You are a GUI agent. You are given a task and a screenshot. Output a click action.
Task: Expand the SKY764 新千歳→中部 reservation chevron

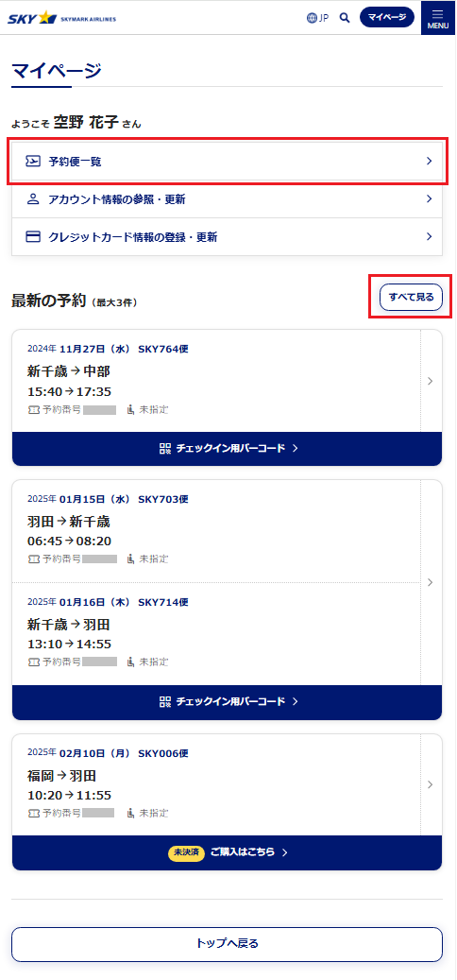tap(431, 381)
